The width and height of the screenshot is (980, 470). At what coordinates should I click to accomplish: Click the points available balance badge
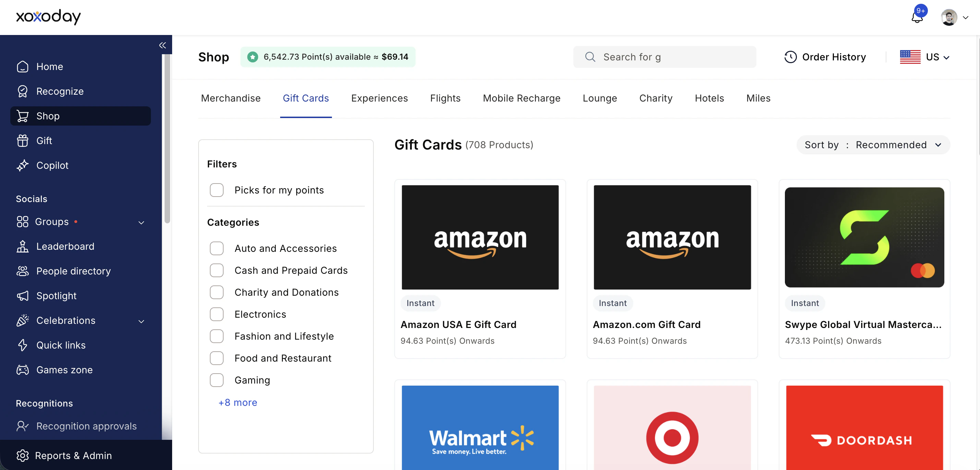[x=327, y=57]
